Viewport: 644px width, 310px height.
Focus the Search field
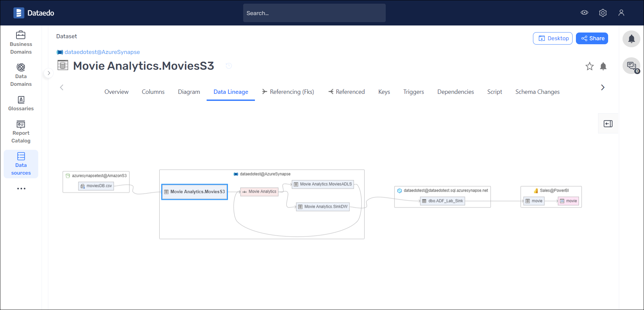coord(314,13)
